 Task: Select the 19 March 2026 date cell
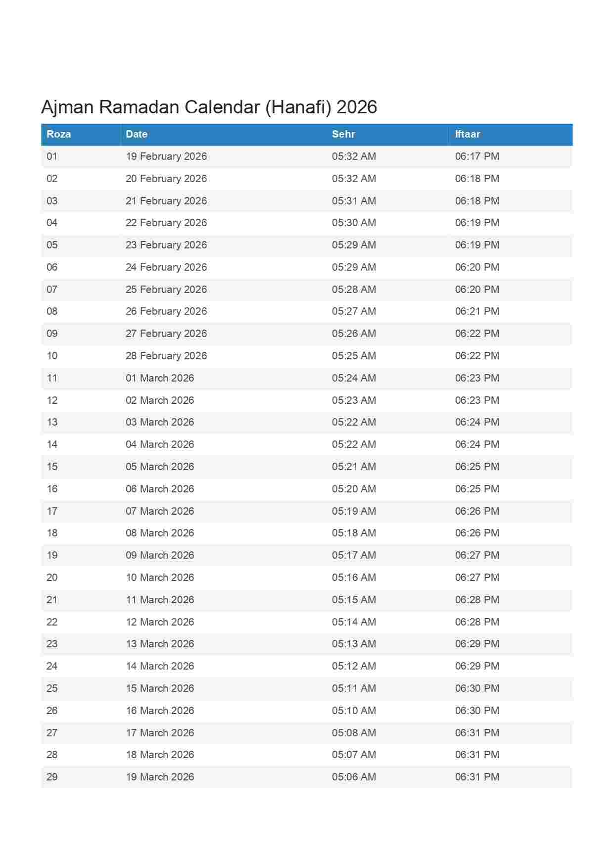pyautogui.click(x=160, y=777)
